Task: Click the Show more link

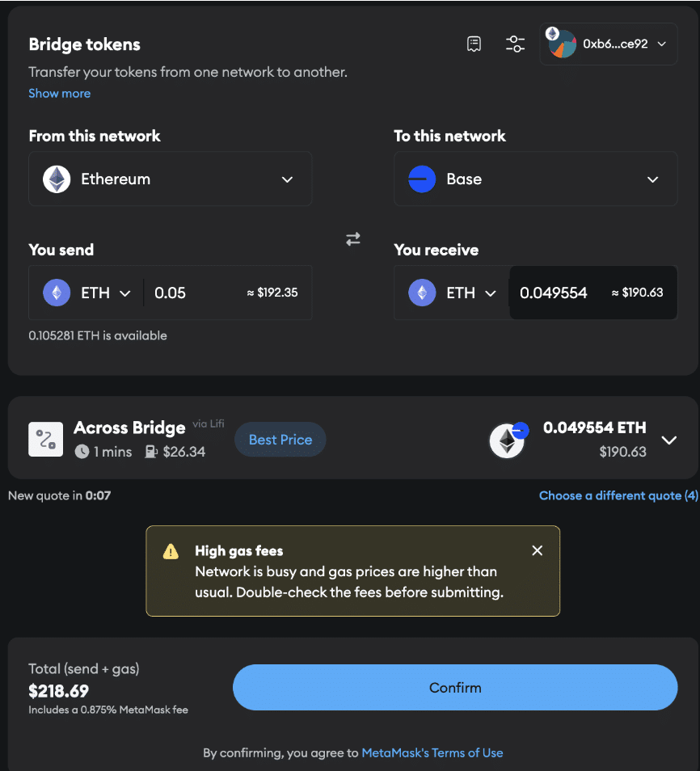Action: [59, 93]
